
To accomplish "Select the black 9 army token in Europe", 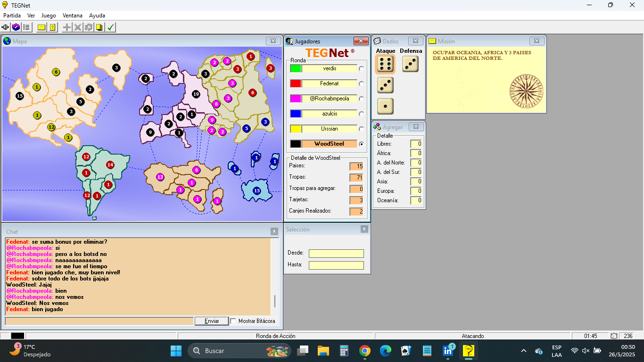I will click(x=150, y=132).
